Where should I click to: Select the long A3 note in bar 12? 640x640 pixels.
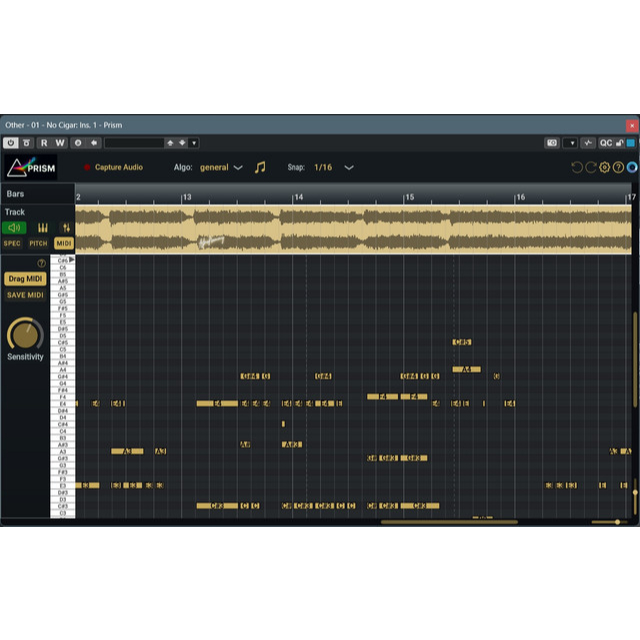coord(127,451)
